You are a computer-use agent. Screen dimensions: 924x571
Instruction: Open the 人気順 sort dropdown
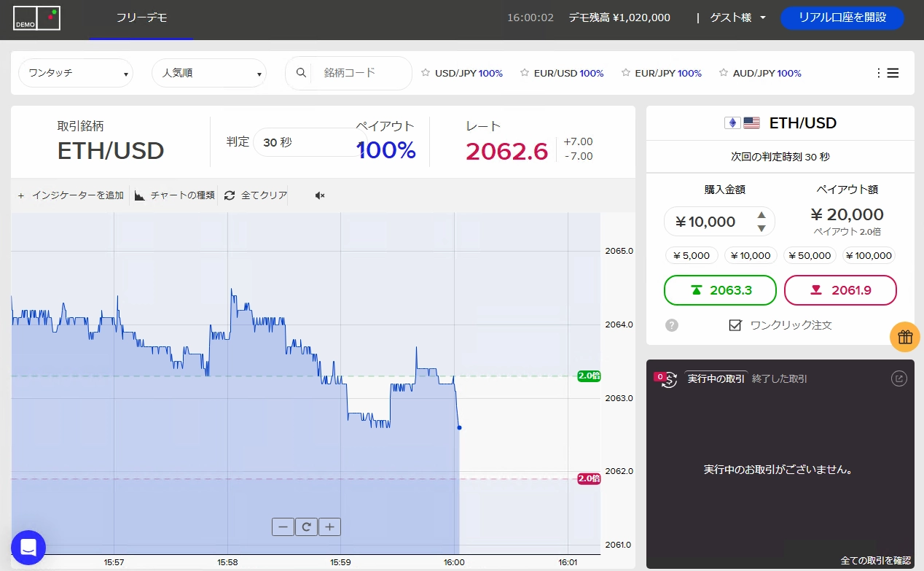(209, 73)
